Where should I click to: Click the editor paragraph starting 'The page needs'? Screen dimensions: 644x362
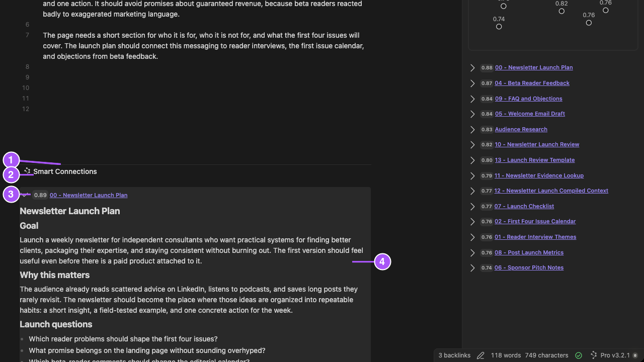pos(203,46)
